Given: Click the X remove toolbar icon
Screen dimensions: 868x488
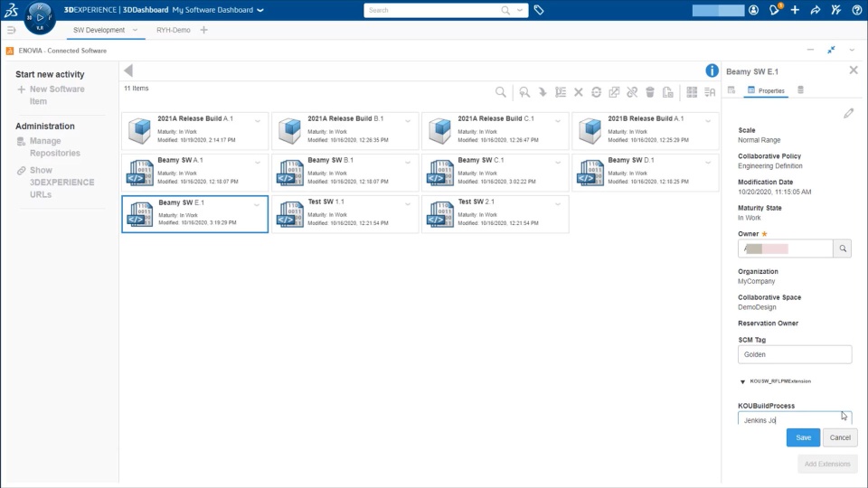Looking at the screenshot, I should pyautogui.click(x=579, y=92).
